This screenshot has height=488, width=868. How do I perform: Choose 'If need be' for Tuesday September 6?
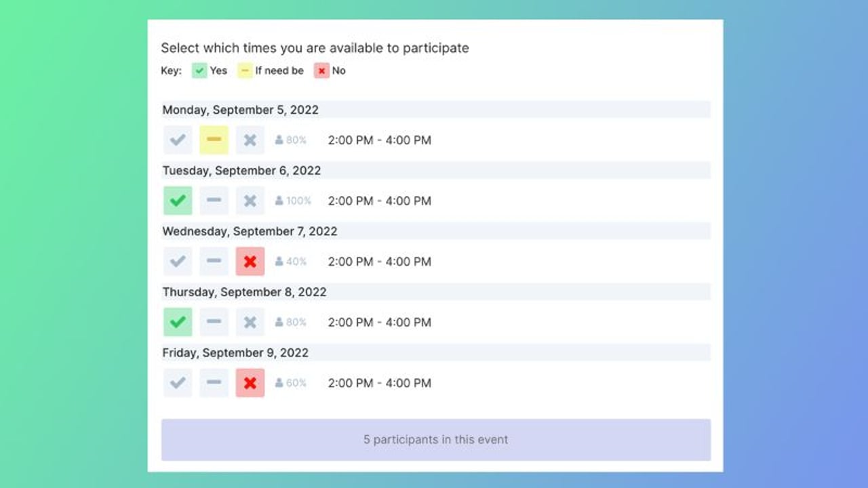pyautogui.click(x=214, y=201)
